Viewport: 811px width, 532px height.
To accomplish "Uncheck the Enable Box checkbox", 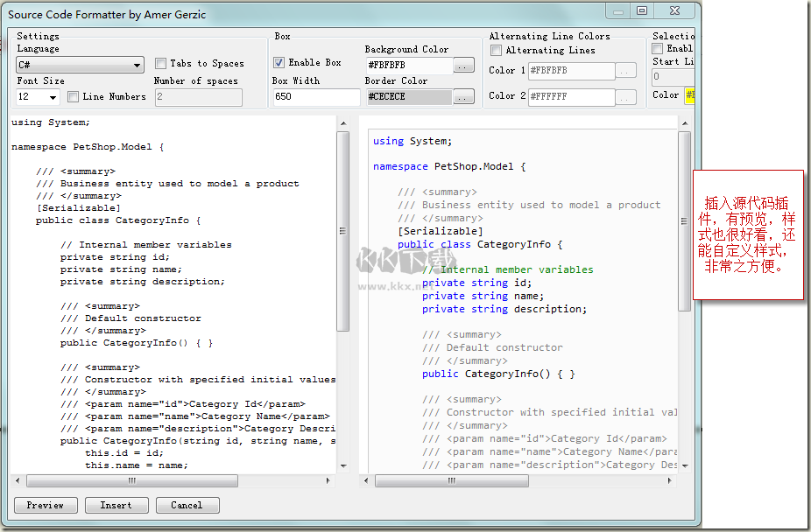I will [x=279, y=62].
